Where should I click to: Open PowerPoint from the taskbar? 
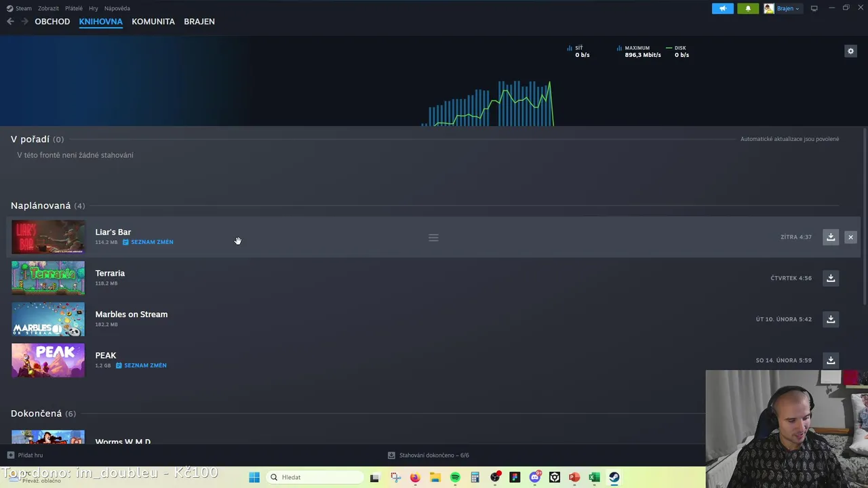coord(574,477)
